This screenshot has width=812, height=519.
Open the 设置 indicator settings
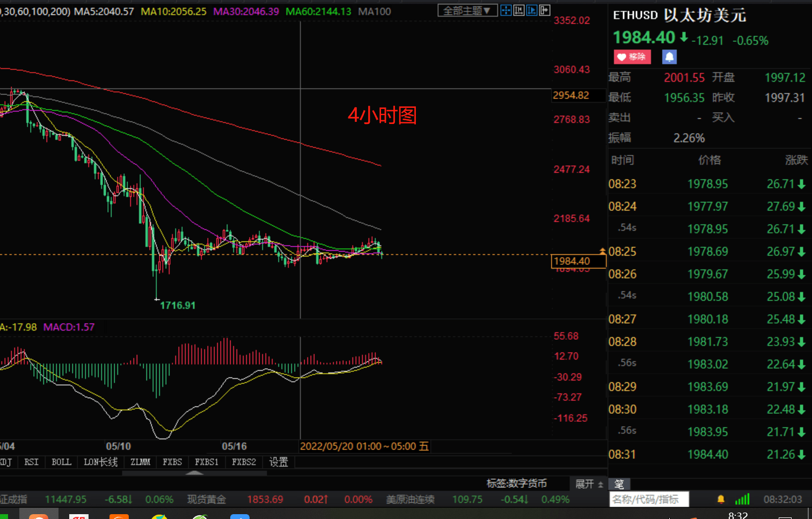[x=279, y=462]
